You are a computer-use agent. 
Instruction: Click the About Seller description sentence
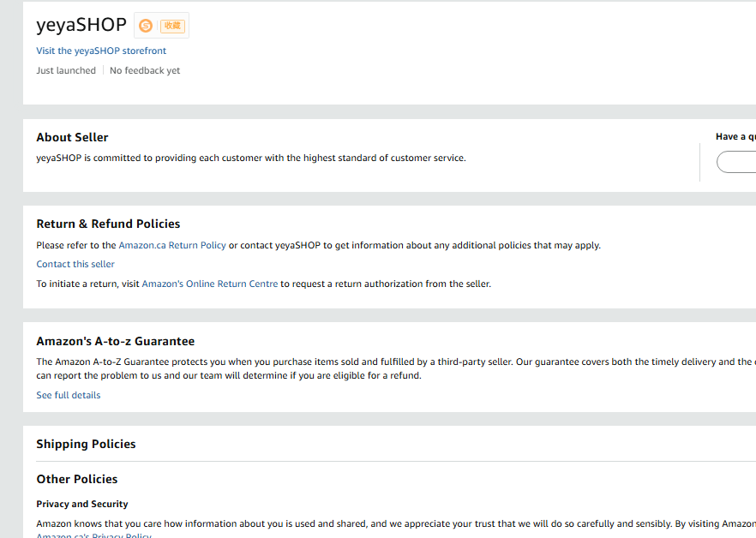[x=251, y=158]
